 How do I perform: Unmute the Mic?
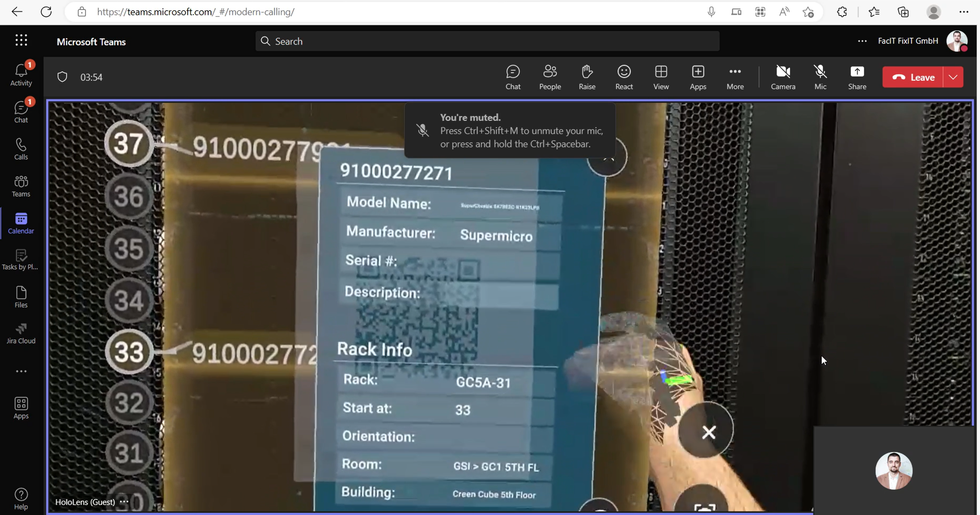[x=820, y=77]
